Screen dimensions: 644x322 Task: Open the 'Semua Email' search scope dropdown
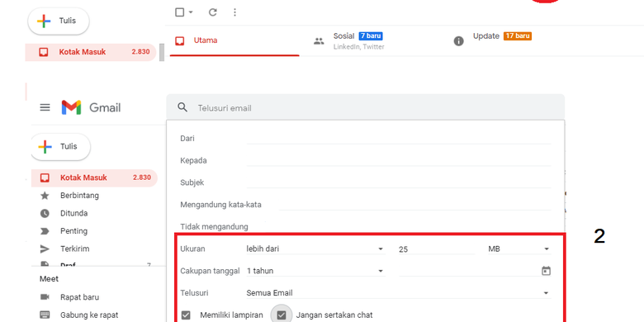click(x=398, y=293)
